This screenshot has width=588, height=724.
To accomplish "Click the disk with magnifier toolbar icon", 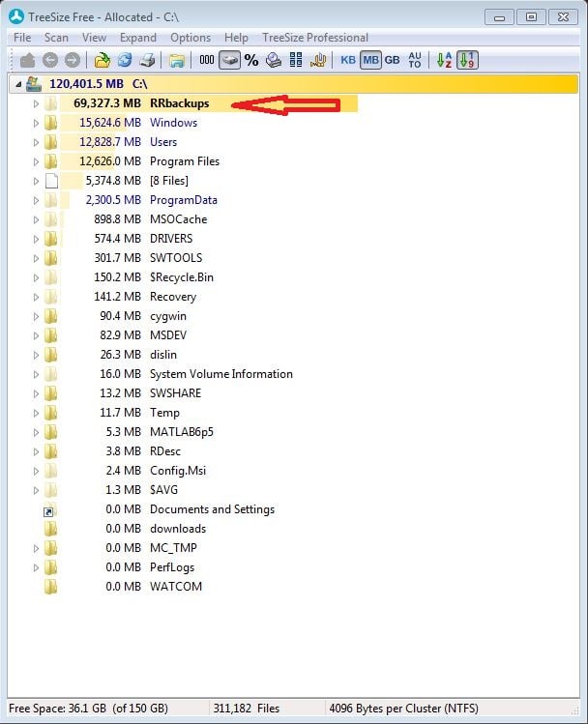I will click(x=274, y=60).
